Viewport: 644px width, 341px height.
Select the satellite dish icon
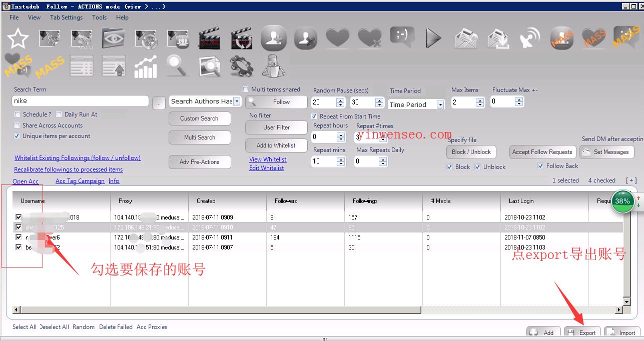[530, 38]
